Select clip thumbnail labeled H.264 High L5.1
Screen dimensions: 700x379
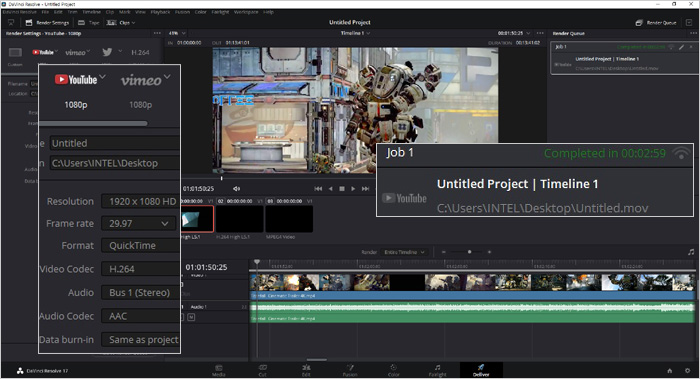(x=239, y=219)
